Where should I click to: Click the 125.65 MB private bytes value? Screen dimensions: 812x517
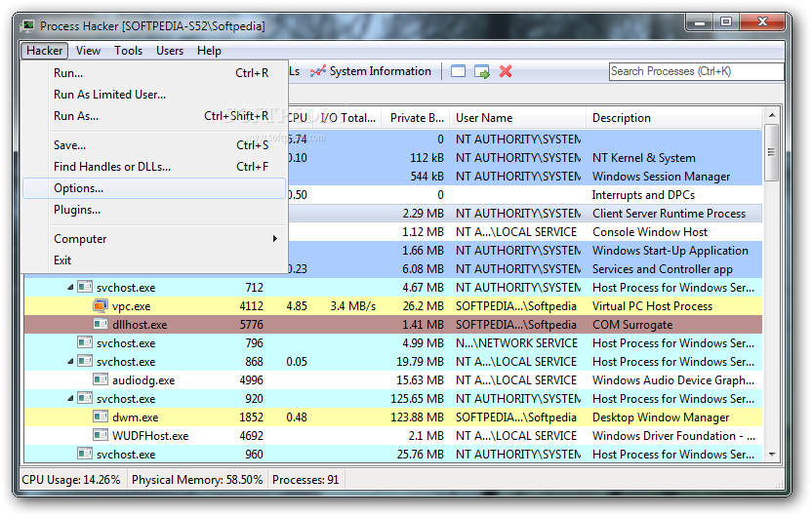(417, 399)
